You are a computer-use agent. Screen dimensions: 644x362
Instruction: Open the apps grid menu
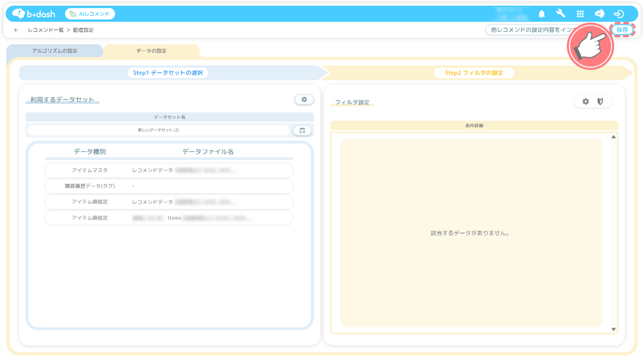[x=580, y=14]
